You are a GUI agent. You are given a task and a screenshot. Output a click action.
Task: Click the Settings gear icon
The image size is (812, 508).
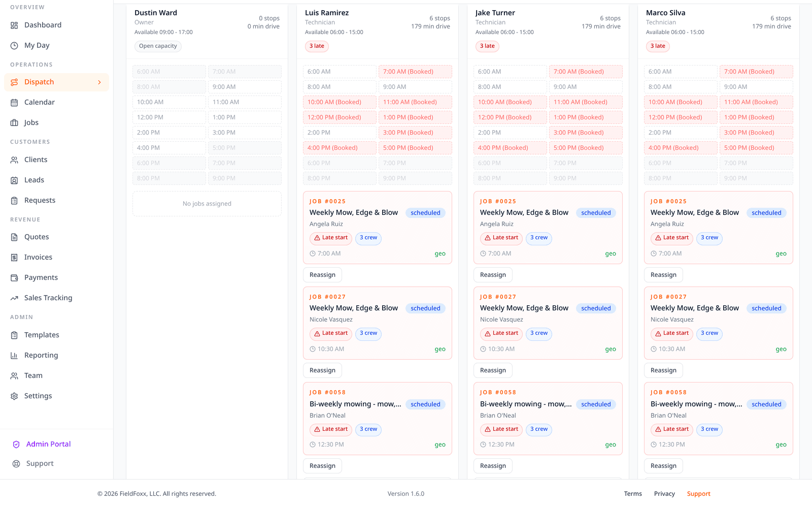coord(14,396)
